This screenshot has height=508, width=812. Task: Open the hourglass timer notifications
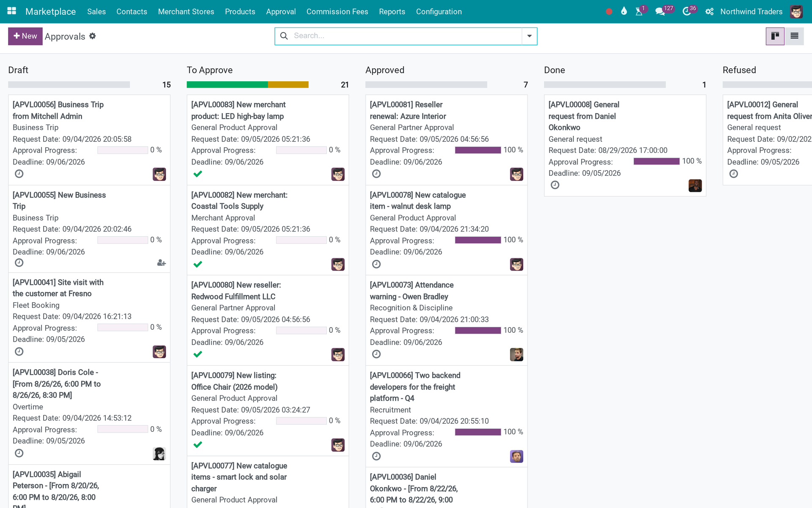tap(639, 11)
